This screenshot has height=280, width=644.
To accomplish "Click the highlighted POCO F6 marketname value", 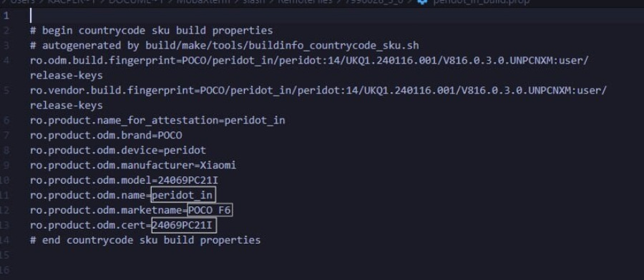I will (x=210, y=210).
